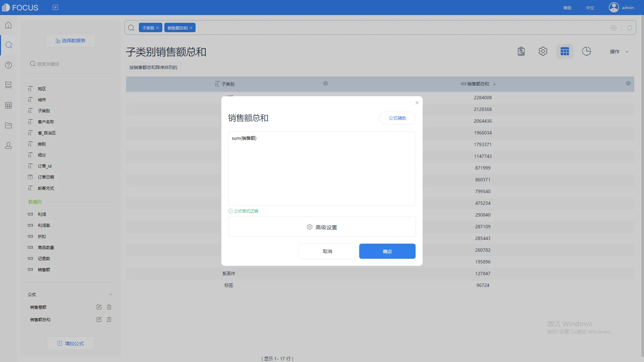Select the 利润率 numeric column
Image resolution: width=644 pixels, height=362 pixels.
(44, 225)
